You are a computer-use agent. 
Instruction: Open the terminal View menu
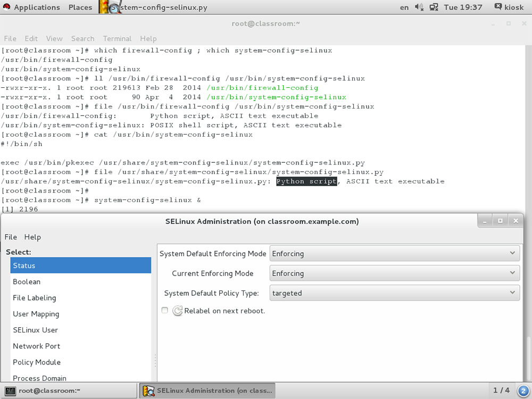tap(54, 39)
